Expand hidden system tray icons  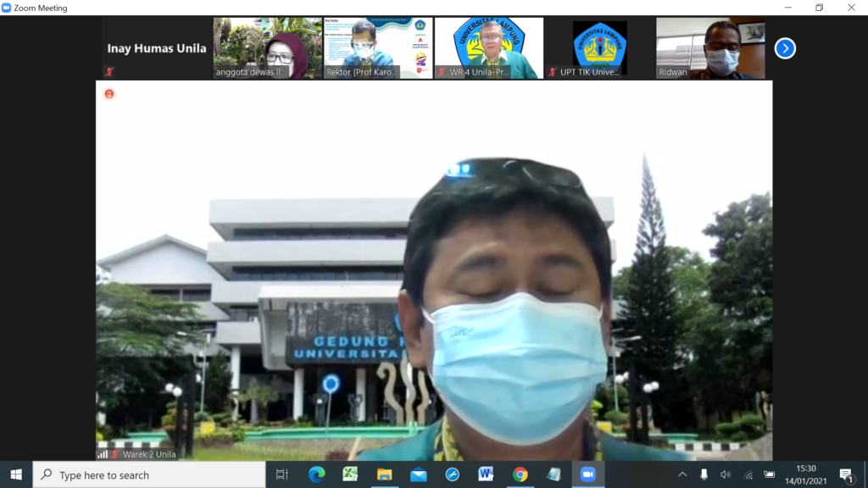tap(682, 474)
